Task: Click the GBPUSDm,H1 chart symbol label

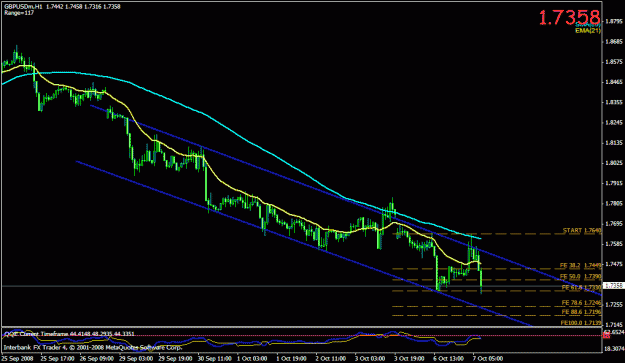Action: coord(23,6)
